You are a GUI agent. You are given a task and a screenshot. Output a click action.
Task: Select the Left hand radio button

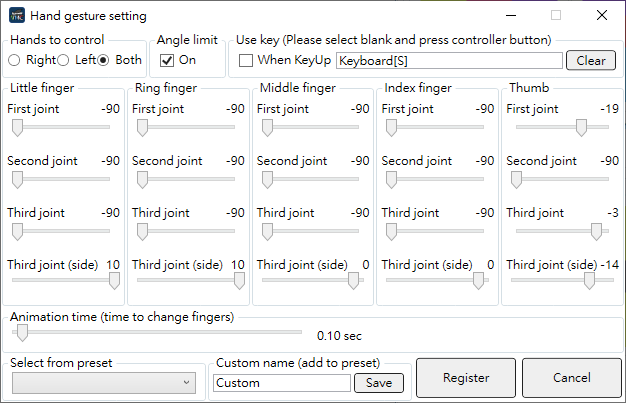63,60
